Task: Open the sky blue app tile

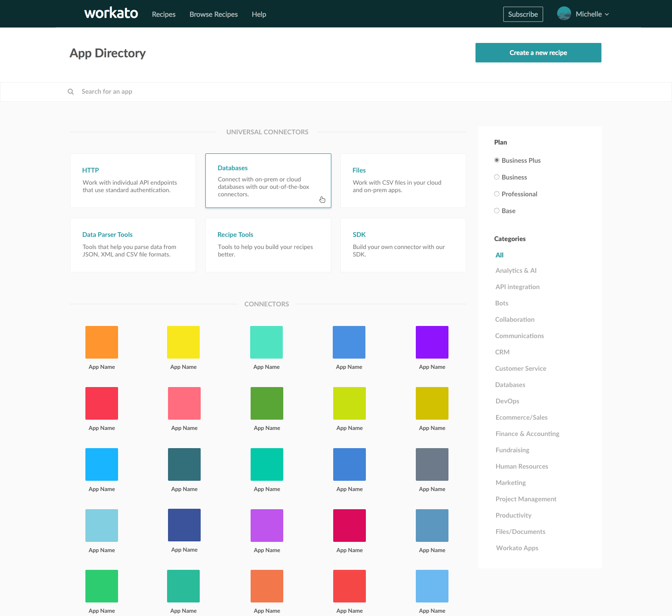Action: [102, 464]
